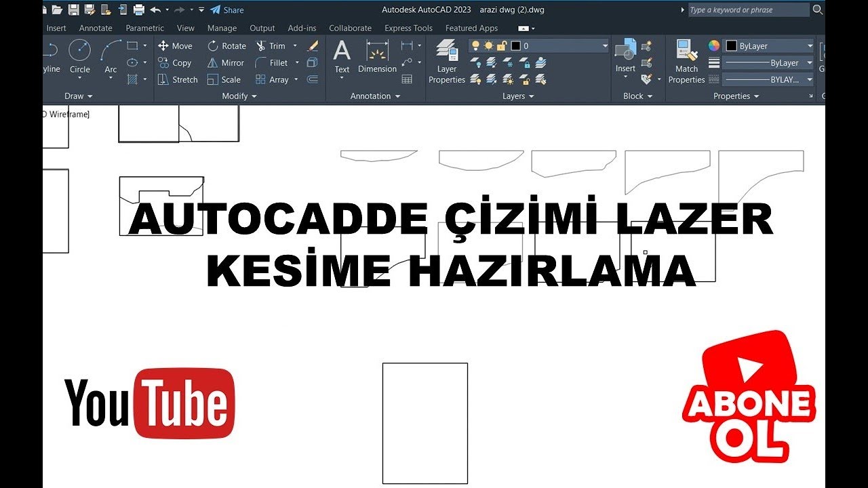Click the Layer Unlock tool icon
This screenshot has width=868, height=488.
524,79
